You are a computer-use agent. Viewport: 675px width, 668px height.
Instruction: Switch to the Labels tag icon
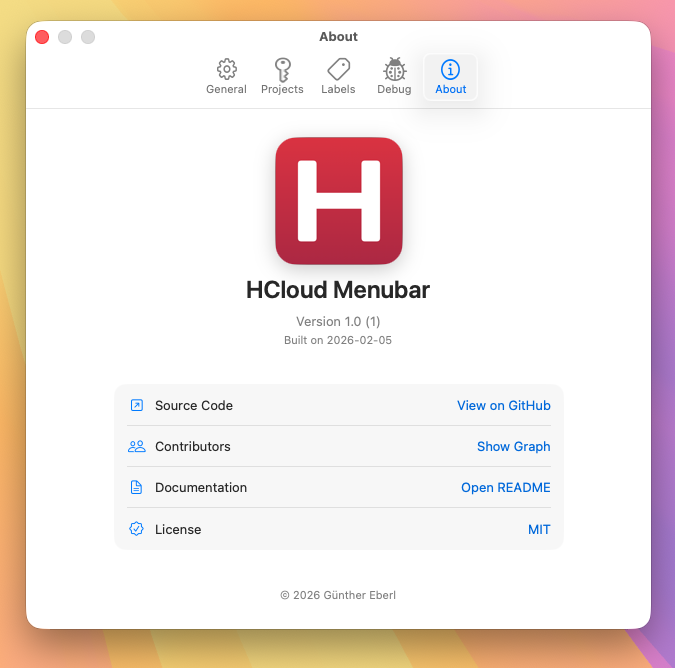(x=338, y=69)
